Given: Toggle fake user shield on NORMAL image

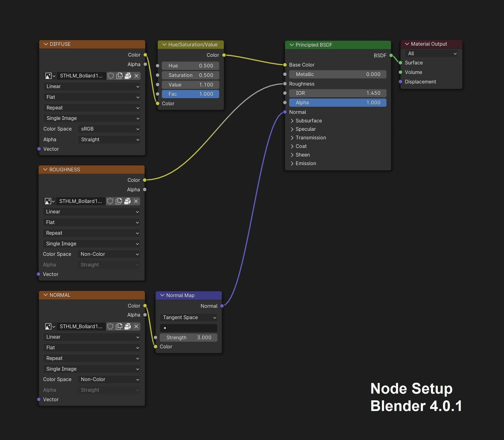Looking at the screenshot, I should (110, 327).
